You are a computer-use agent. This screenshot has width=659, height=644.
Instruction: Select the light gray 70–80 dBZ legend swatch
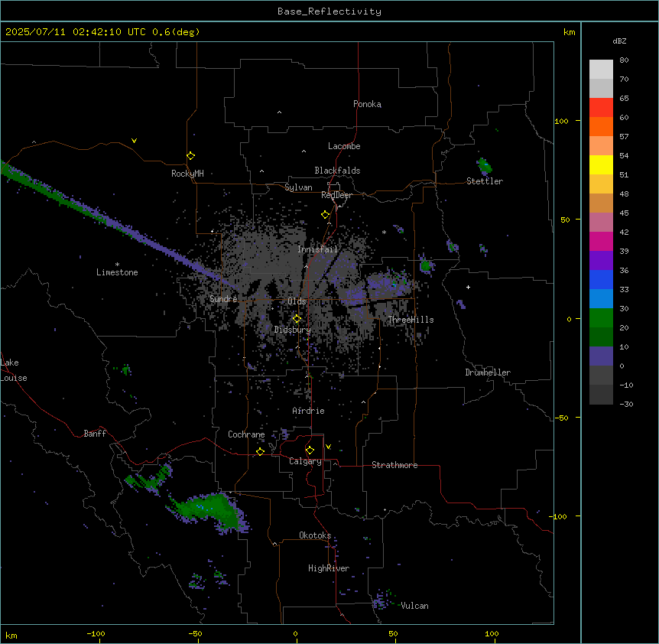click(x=601, y=70)
